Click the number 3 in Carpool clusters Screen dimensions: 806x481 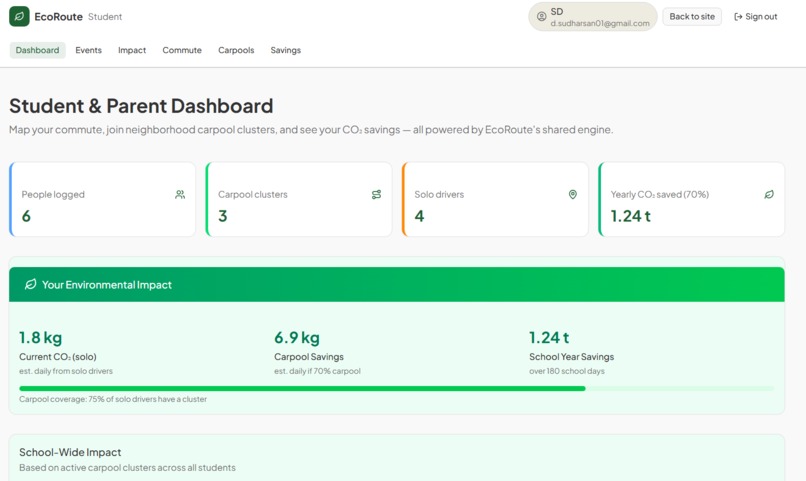(x=223, y=216)
